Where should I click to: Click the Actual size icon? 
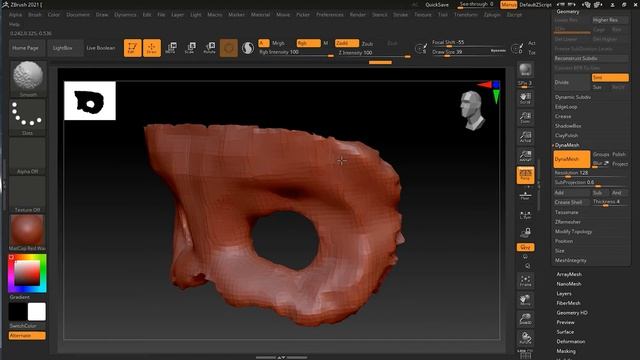click(525, 137)
